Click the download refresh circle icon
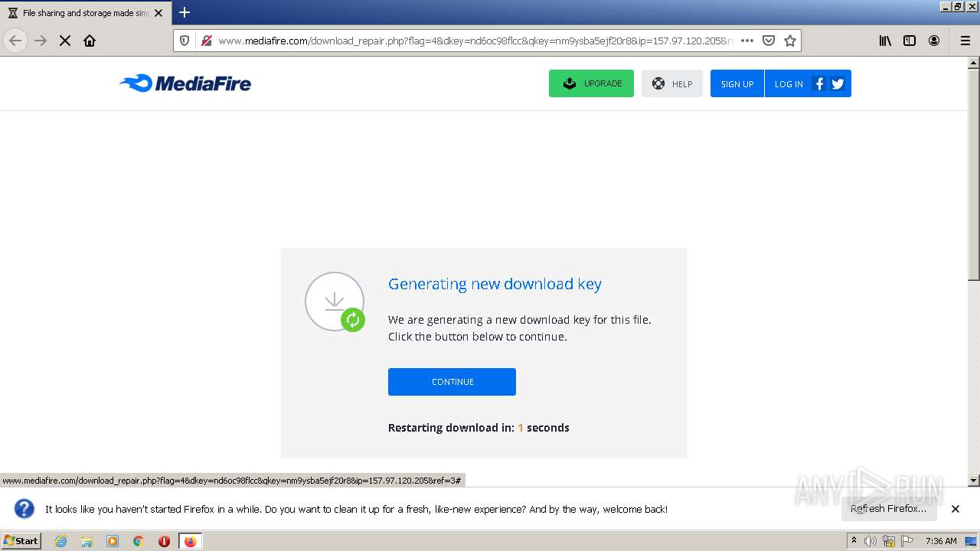The height and width of the screenshot is (551, 980). click(x=335, y=302)
